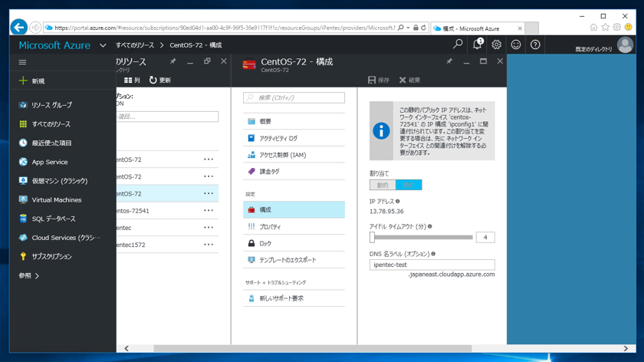Image resolution: width=644 pixels, height=362 pixels.
Task: Click info icon next to アイドル タイムアウト
Action: point(430,226)
